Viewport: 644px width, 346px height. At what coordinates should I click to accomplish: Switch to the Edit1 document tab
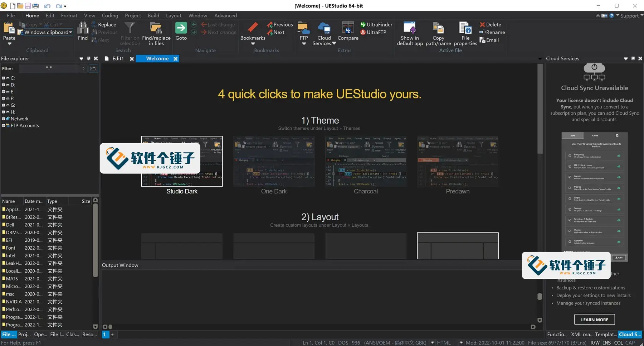pyautogui.click(x=118, y=58)
